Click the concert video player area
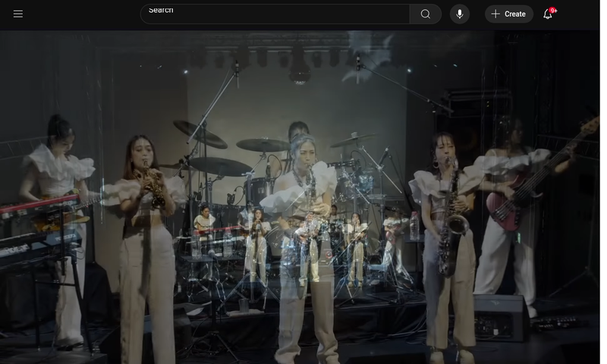Image resolution: width=607 pixels, height=364 pixels. click(300, 197)
